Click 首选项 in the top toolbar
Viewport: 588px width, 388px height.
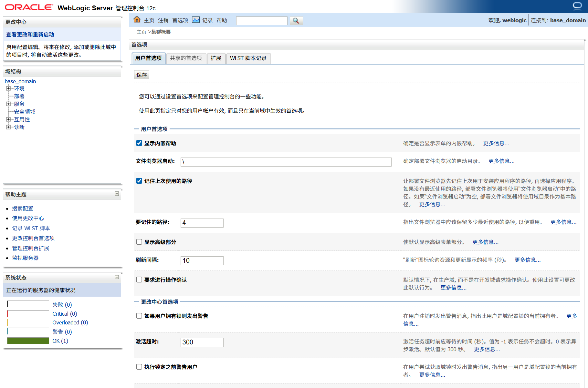[x=180, y=20]
